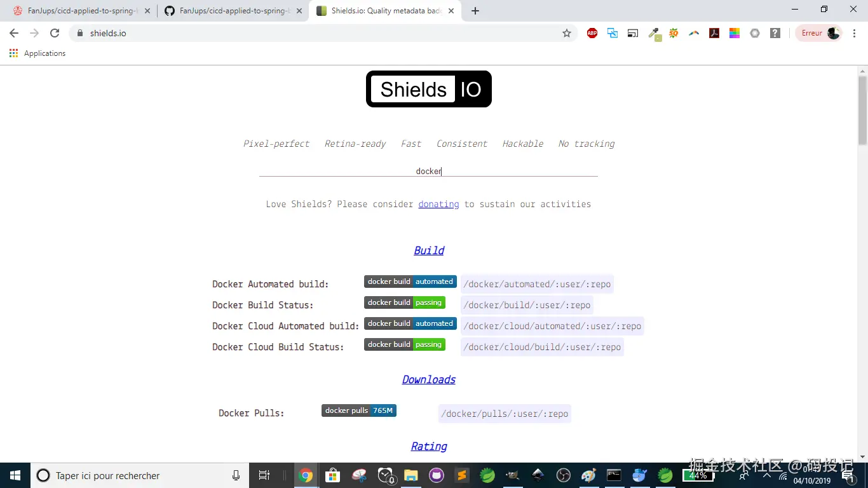Viewport: 868px width, 488px height.
Task: Click the Docker Automated build label
Action: click(x=271, y=284)
